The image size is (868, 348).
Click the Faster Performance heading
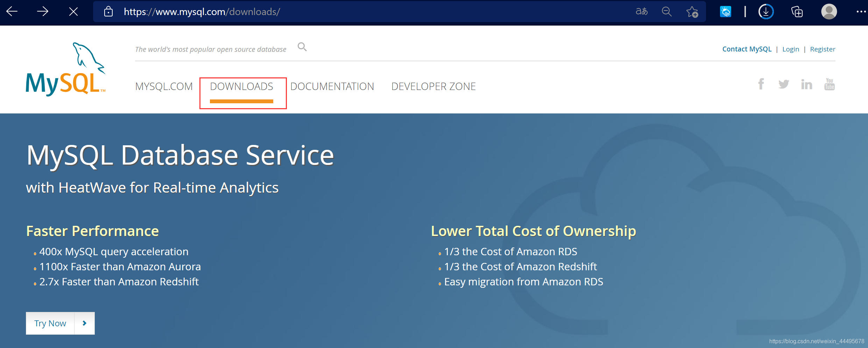(x=92, y=231)
